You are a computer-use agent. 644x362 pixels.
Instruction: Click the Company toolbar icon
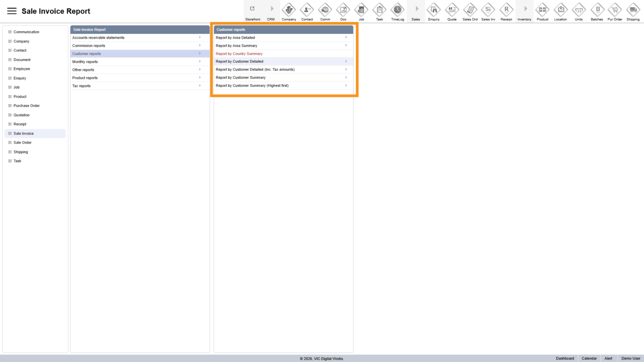click(x=289, y=10)
